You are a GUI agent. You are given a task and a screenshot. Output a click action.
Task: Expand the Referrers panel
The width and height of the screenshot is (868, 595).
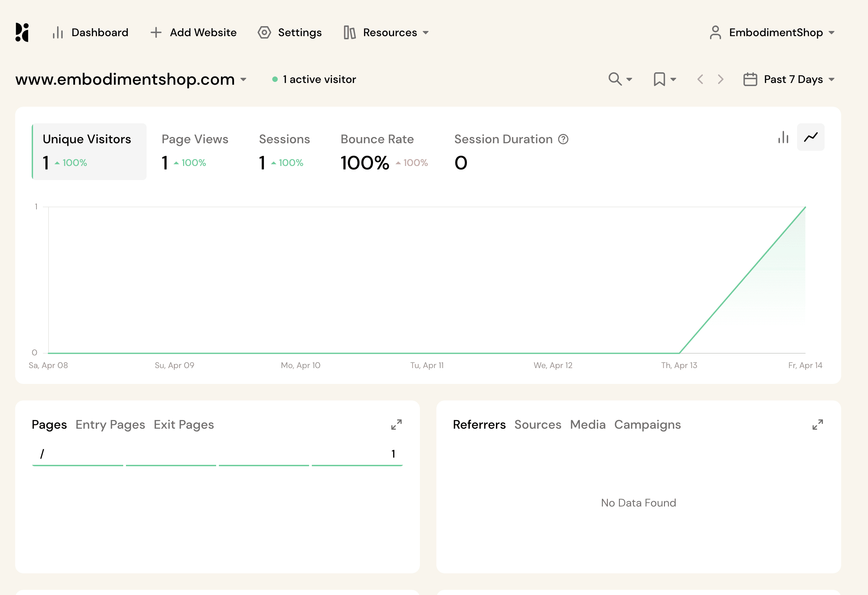tap(817, 425)
